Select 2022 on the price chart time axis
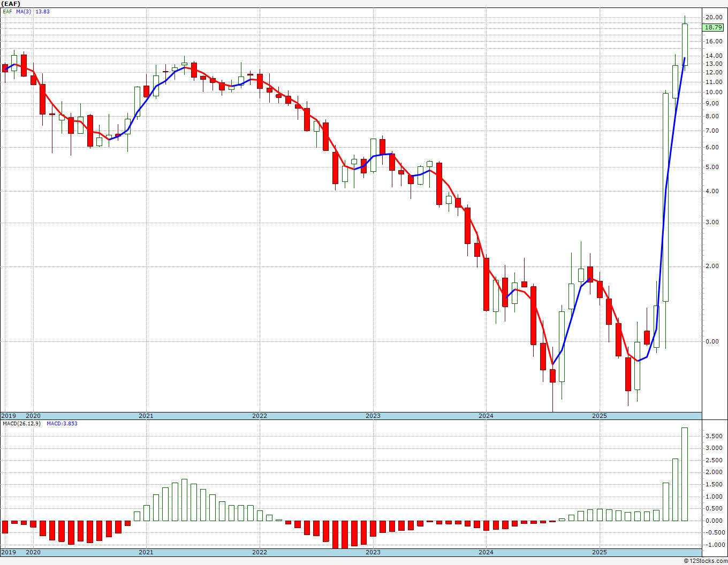728x565 pixels. pyautogui.click(x=260, y=416)
